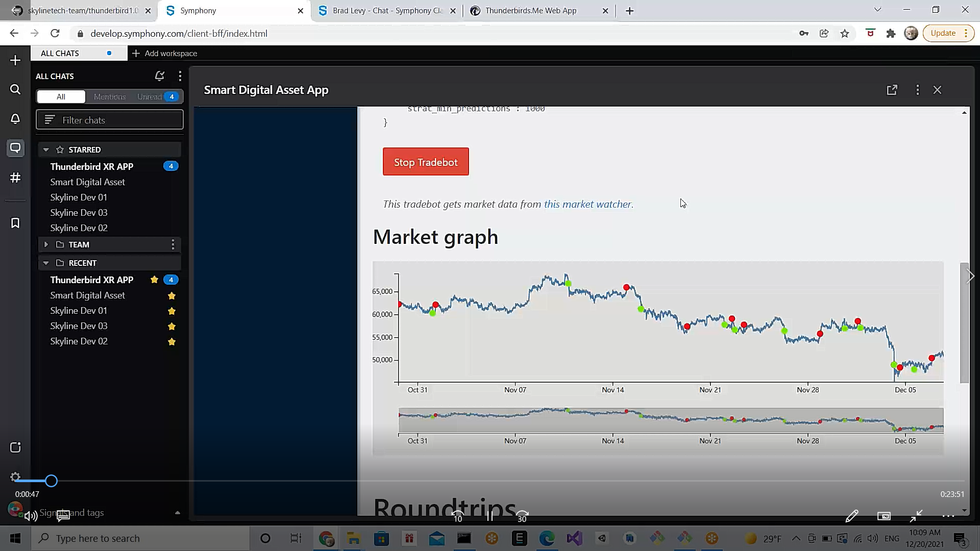Switch to the Mentions tab
Screen dimensions: 980x551
point(109,96)
